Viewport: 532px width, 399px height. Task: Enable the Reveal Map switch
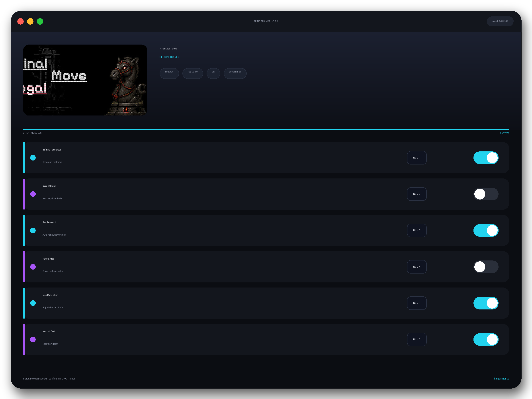[x=486, y=267]
